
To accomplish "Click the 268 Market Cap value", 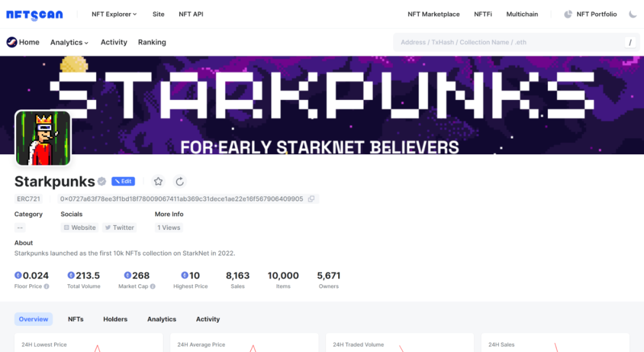I will pyautogui.click(x=141, y=275).
